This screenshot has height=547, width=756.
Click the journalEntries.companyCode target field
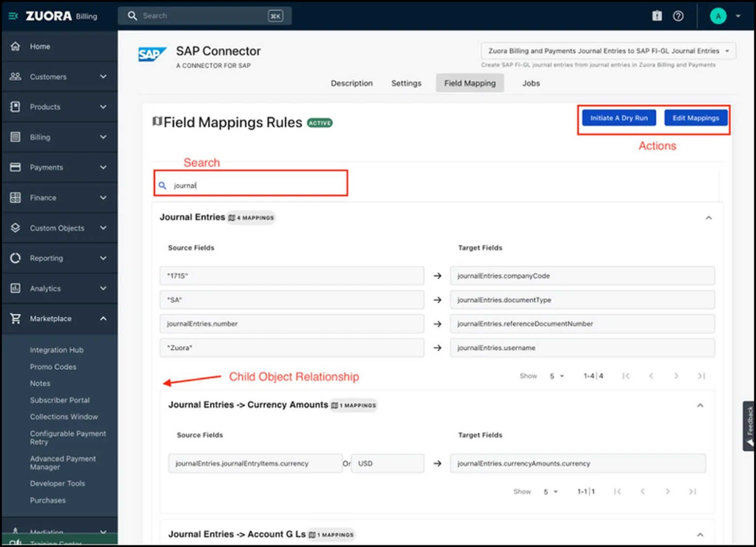click(583, 275)
